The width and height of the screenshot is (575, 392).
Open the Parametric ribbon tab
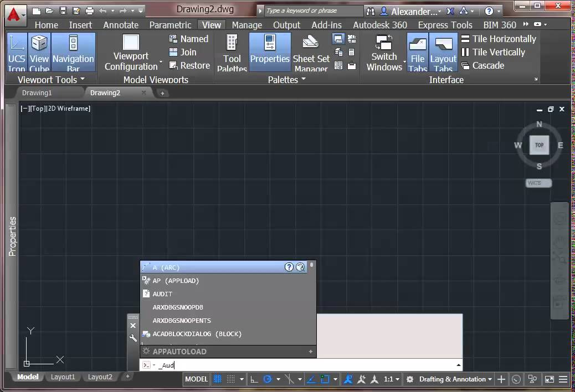170,25
